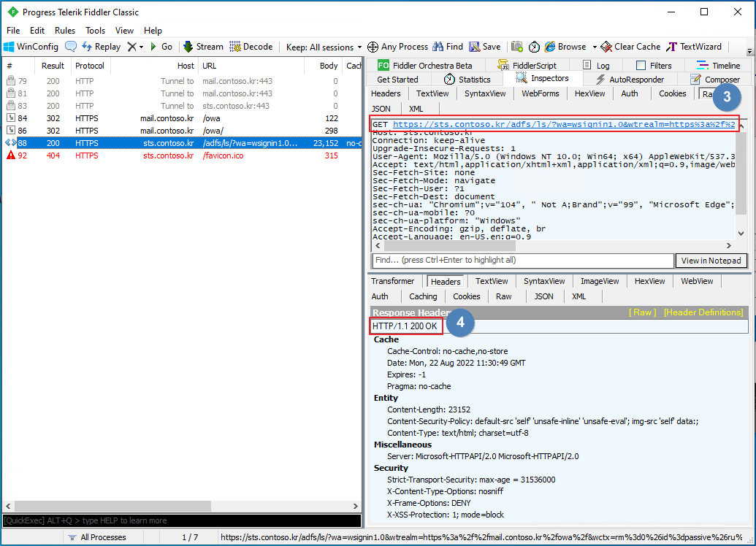Open Keep: All sessions dropdown

point(324,47)
